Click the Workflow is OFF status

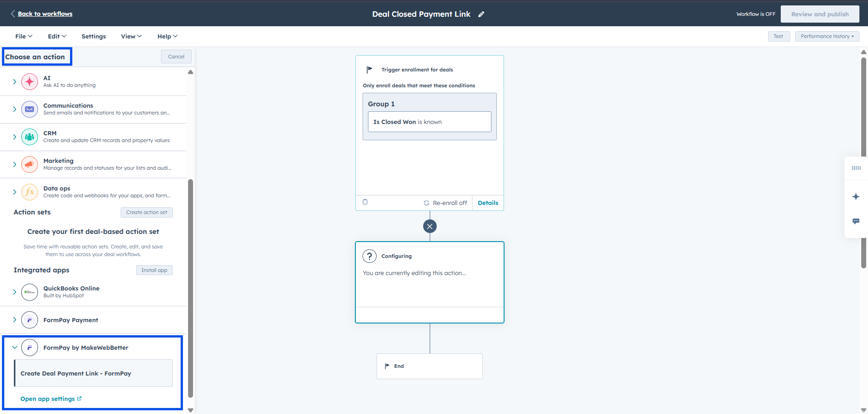pyautogui.click(x=756, y=14)
